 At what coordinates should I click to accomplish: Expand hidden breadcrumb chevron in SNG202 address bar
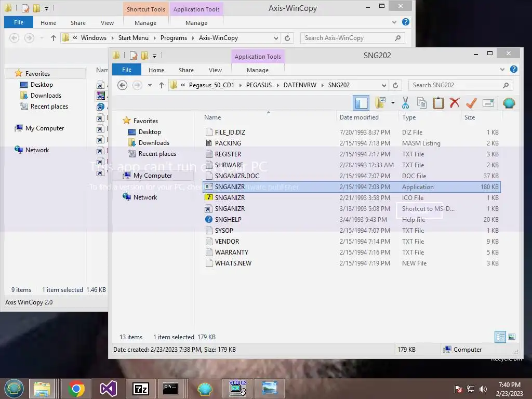coord(183,85)
